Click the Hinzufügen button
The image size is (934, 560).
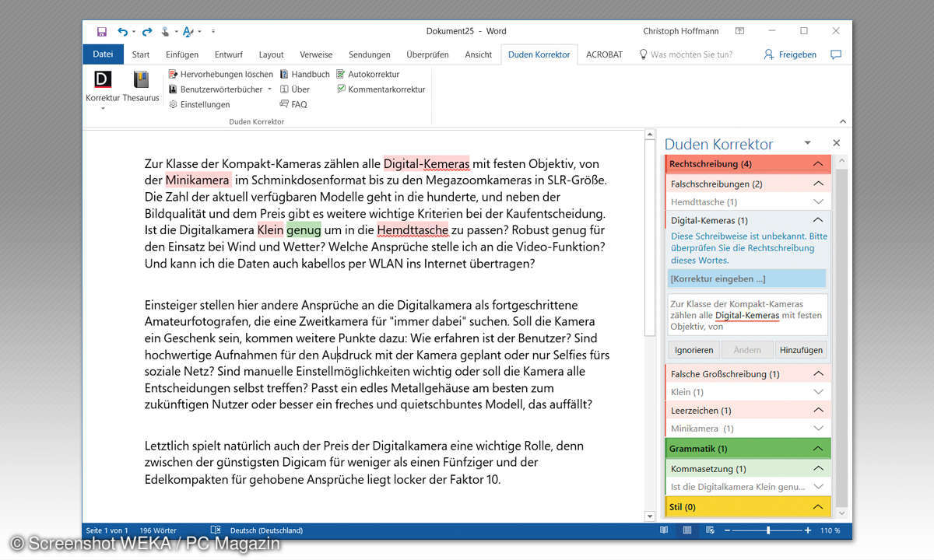[801, 350]
